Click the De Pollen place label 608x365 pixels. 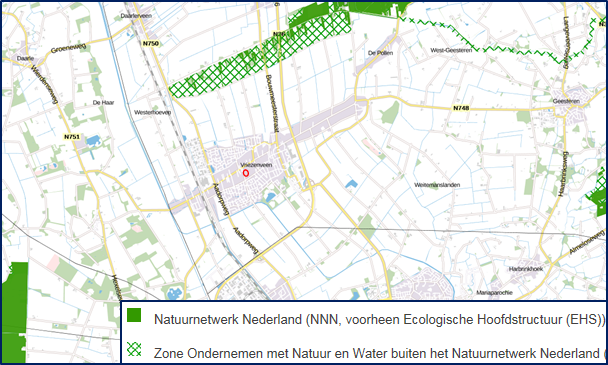(x=380, y=53)
